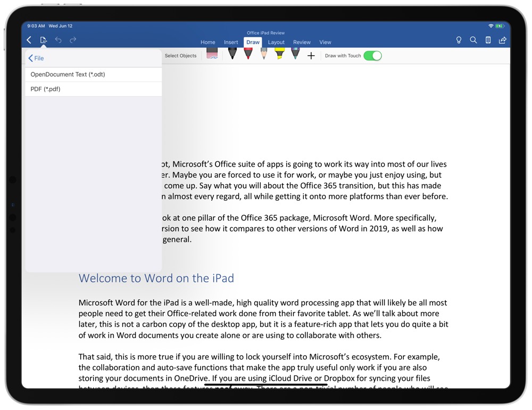Pick the black pen tool

(x=232, y=54)
